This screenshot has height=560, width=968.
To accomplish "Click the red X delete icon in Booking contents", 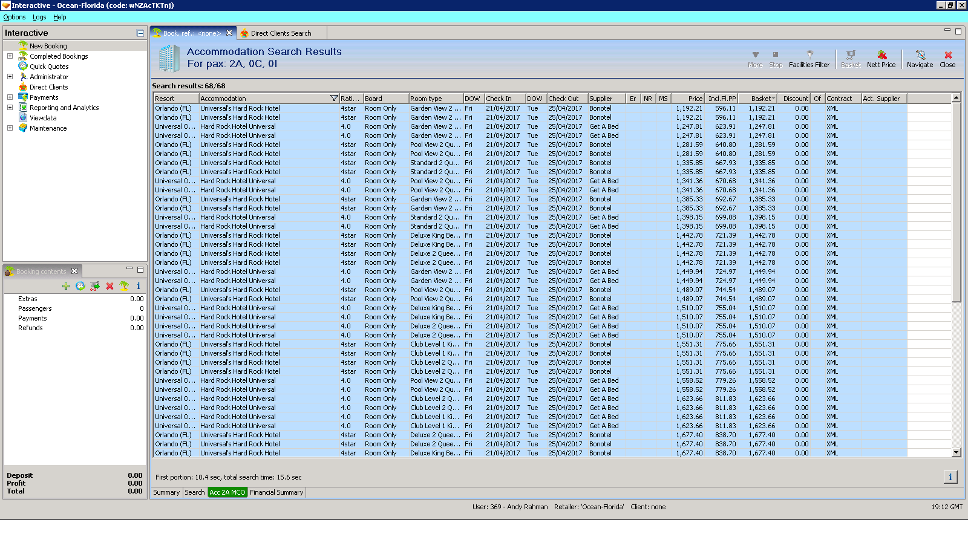I will pos(110,286).
